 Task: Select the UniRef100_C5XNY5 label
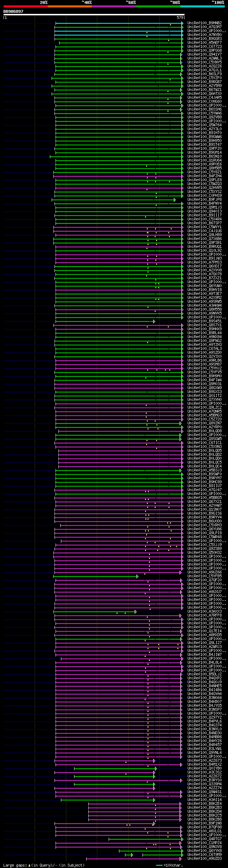coord(204,62)
